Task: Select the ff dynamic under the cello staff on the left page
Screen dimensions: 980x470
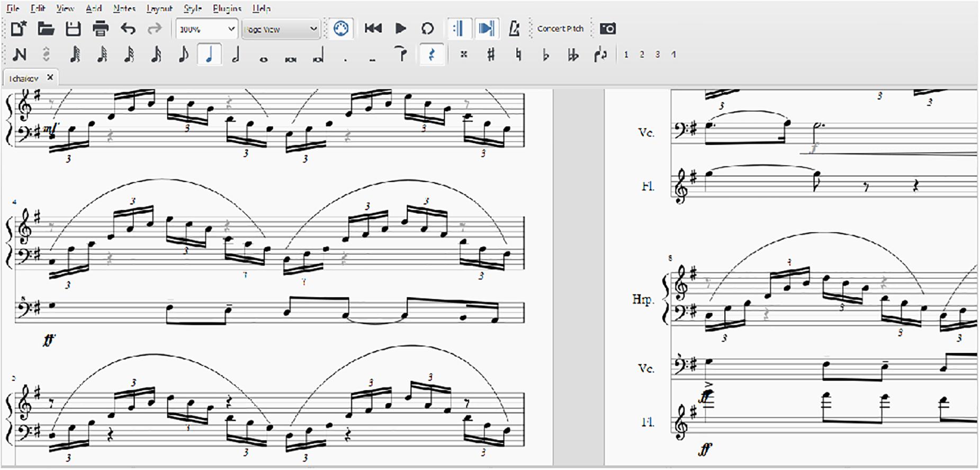Action: coord(49,340)
